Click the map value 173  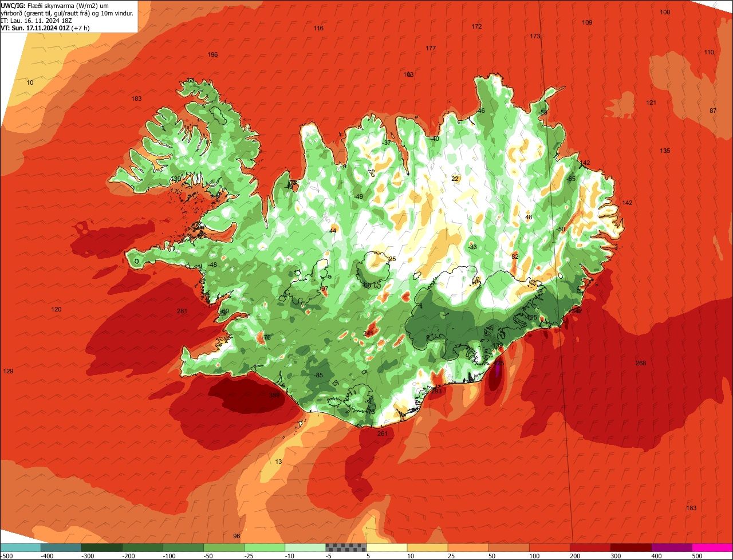535,37
